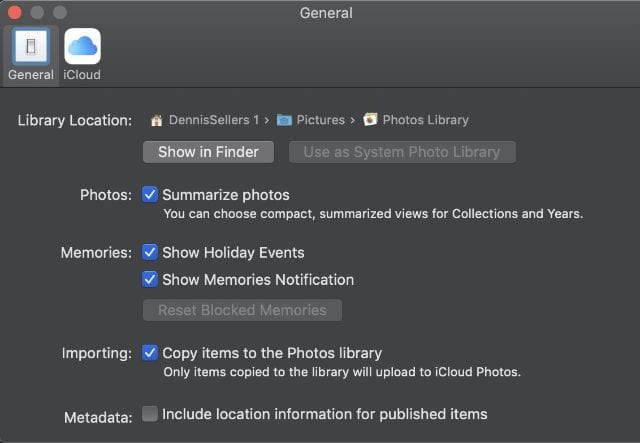Click the General window title text
Viewport: 640px width, 443px height.
pos(325,13)
